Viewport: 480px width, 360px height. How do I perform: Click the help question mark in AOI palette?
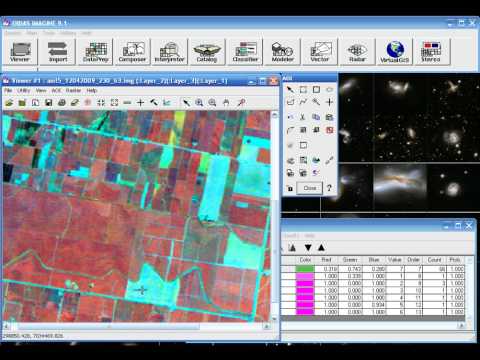(x=329, y=188)
